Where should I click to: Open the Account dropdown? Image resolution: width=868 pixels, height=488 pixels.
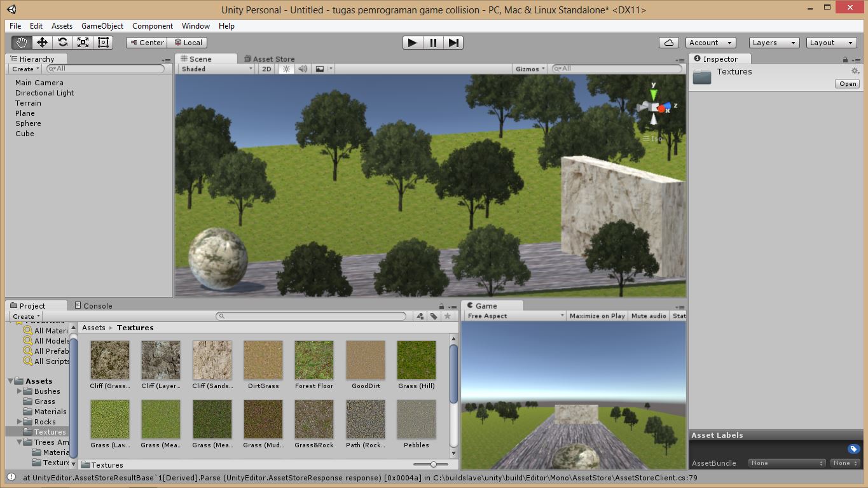710,43
